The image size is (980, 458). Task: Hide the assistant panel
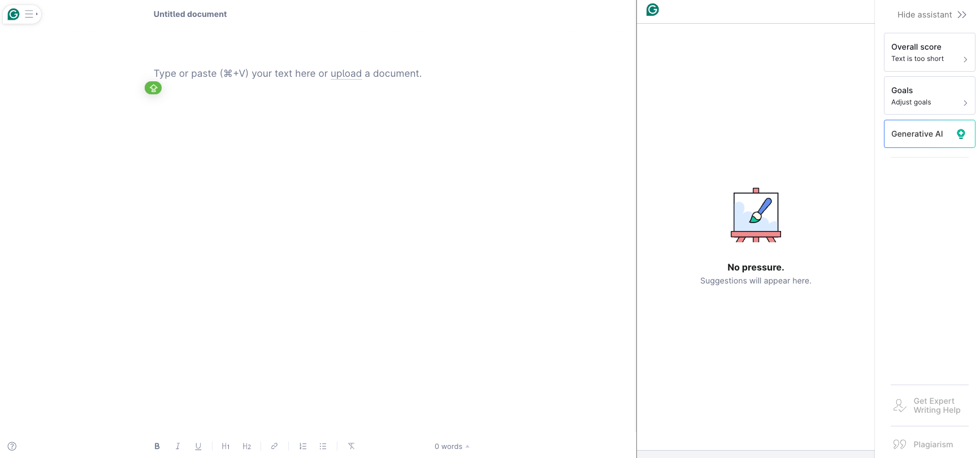(x=931, y=15)
